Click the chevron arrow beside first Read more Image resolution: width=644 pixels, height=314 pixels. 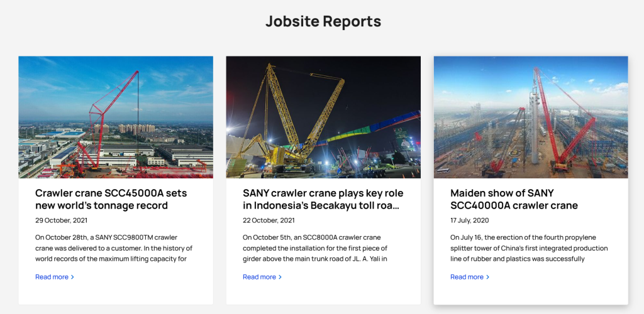pos(72,277)
